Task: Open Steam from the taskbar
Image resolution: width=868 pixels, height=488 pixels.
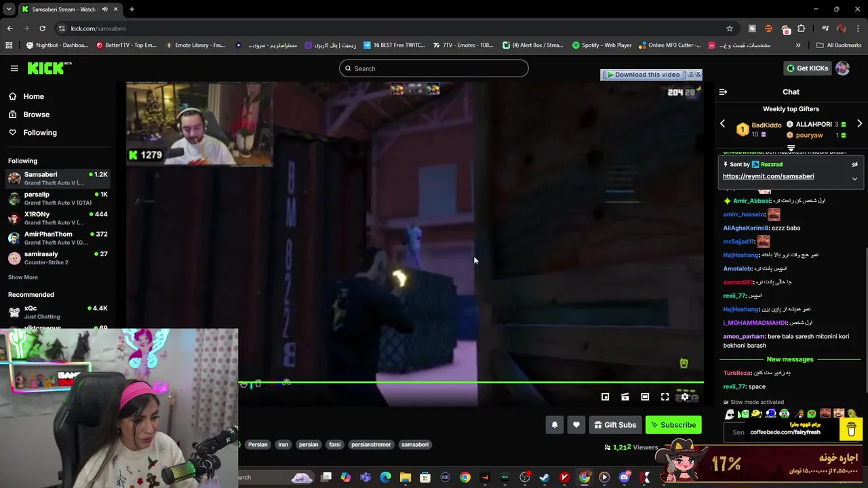Action: point(544,477)
